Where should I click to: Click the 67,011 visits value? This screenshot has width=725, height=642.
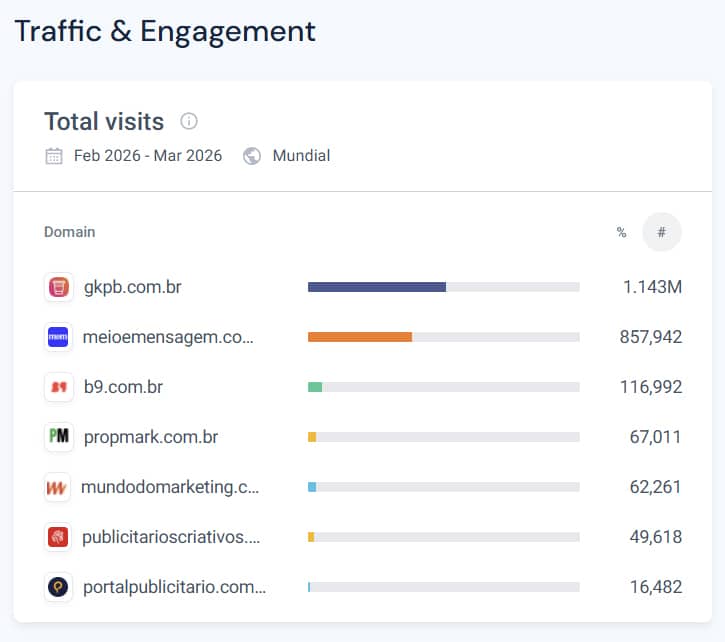point(656,437)
